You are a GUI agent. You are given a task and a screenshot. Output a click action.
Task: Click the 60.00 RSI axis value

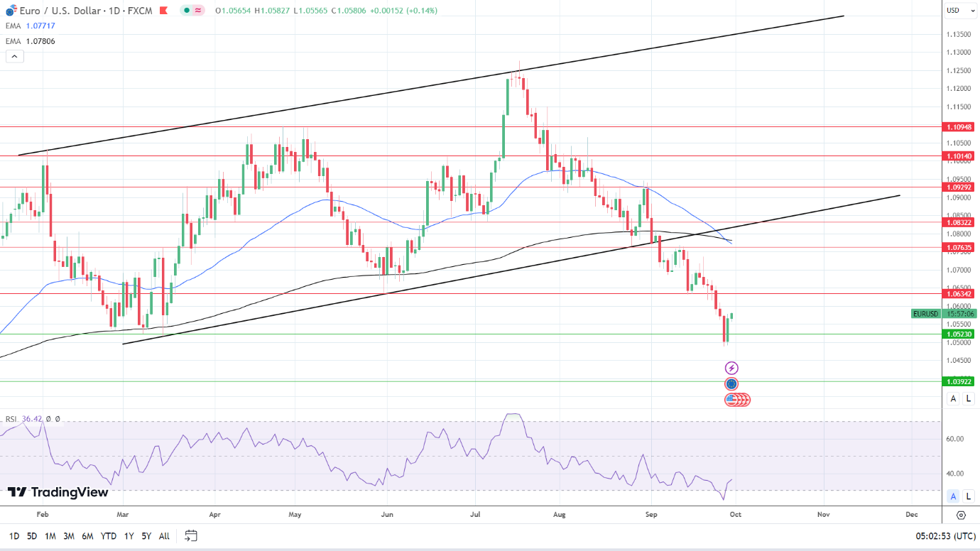click(954, 439)
